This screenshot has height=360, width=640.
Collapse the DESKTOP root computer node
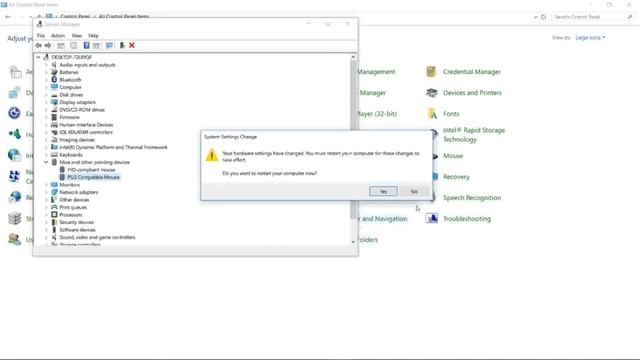coord(38,57)
